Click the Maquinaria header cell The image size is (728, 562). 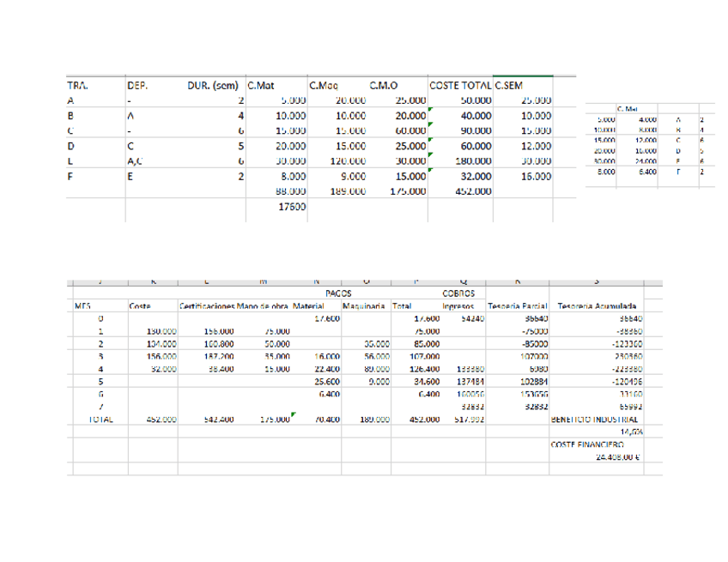click(364, 305)
